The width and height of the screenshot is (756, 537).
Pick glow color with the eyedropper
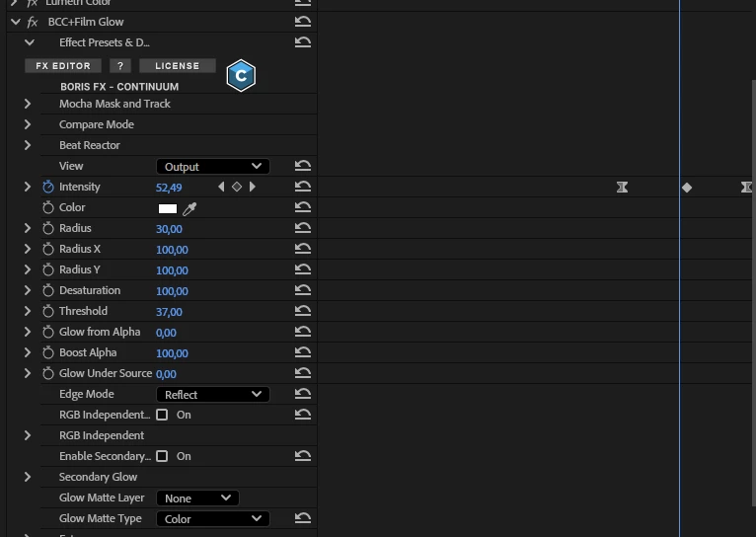tap(189, 208)
